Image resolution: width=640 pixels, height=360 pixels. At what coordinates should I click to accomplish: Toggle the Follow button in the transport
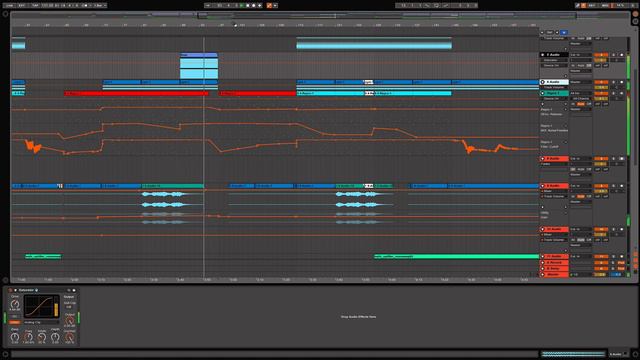(208, 5)
